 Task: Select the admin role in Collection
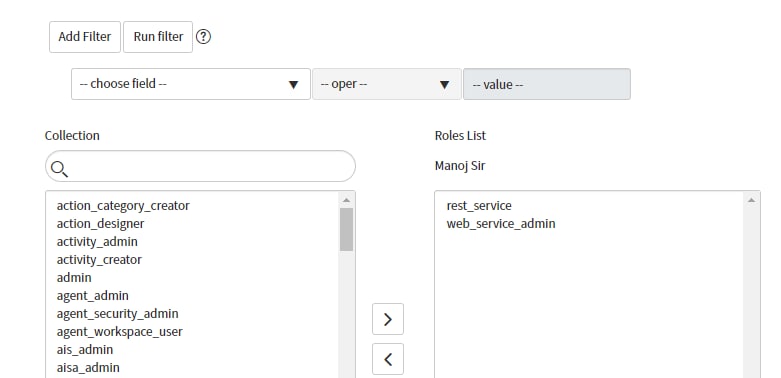(x=74, y=277)
